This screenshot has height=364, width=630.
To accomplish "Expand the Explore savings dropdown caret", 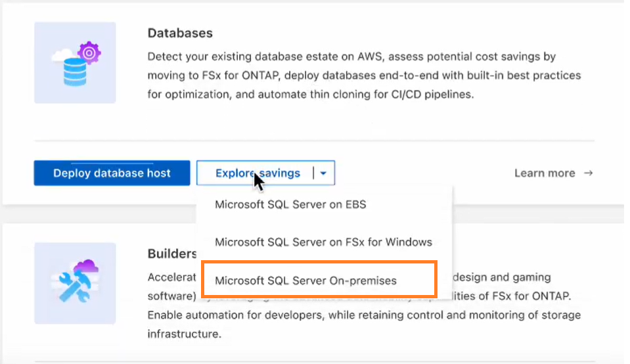I will tap(325, 173).
